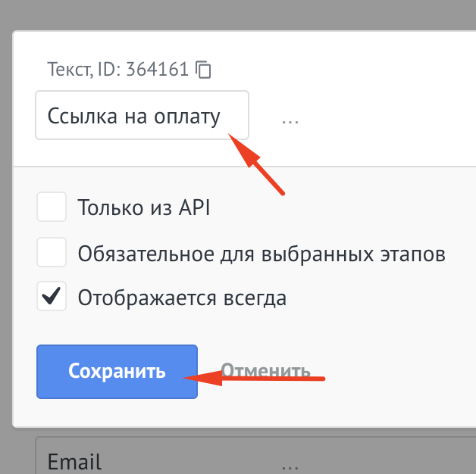The height and width of the screenshot is (474, 476).
Task: Click the black checkmark in the ticked checkbox
Action: point(51,296)
